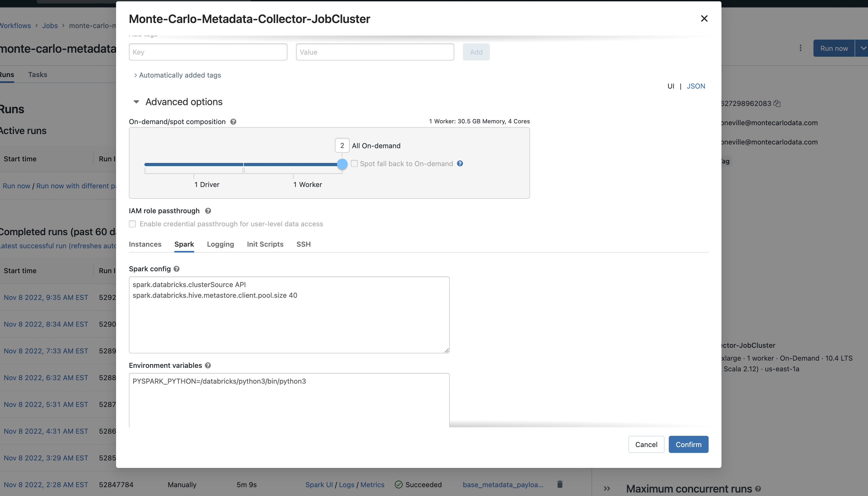Viewport: 868px width, 496px height.
Task: Click the Environment variables help icon
Action: click(x=208, y=365)
